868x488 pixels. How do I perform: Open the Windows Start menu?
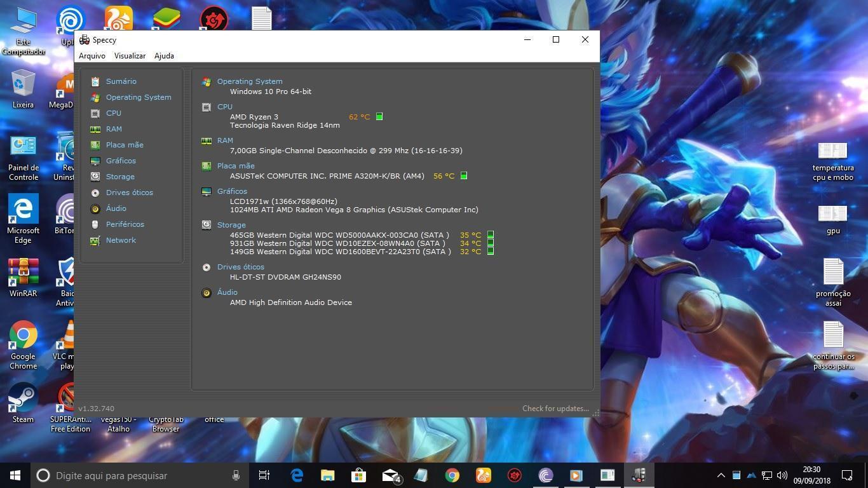pos(15,475)
